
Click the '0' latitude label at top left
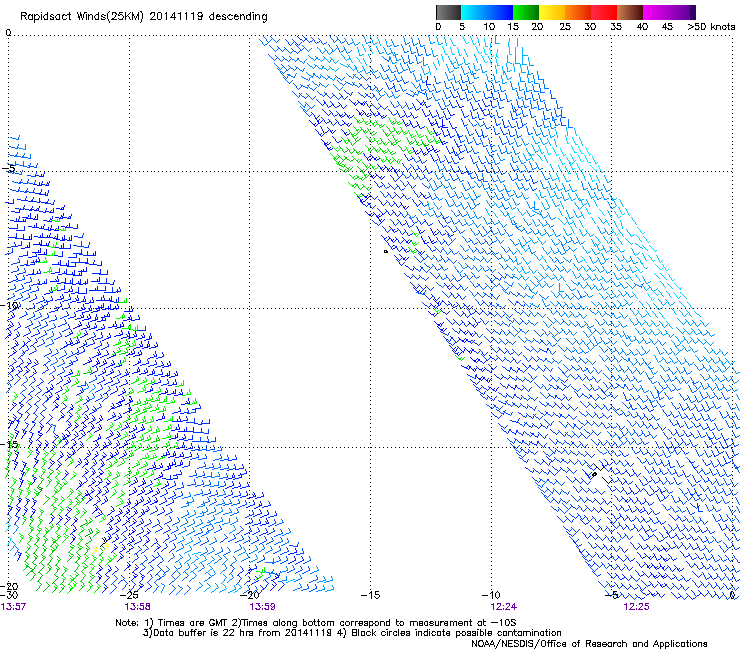pos(8,33)
